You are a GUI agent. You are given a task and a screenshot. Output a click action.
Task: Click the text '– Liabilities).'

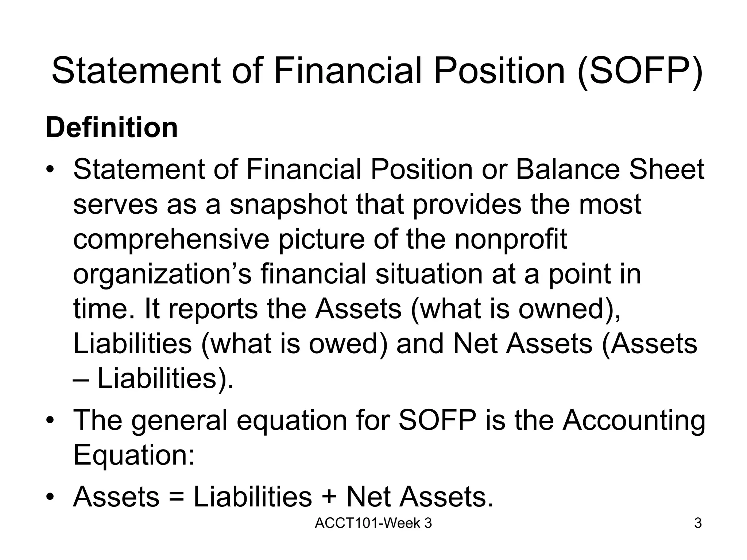click(x=153, y=379)
